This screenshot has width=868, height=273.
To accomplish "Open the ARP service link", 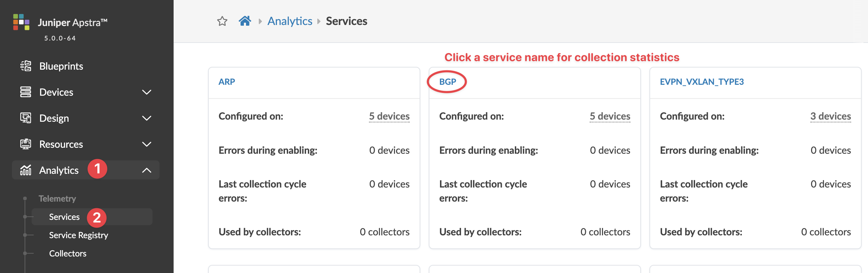I will tap(227, 82).
